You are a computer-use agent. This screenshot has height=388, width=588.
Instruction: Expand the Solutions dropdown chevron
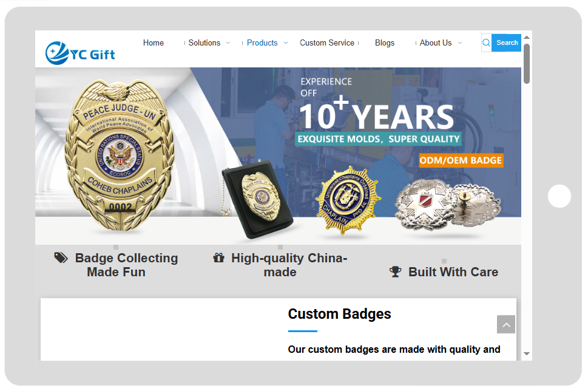(228, 43)
